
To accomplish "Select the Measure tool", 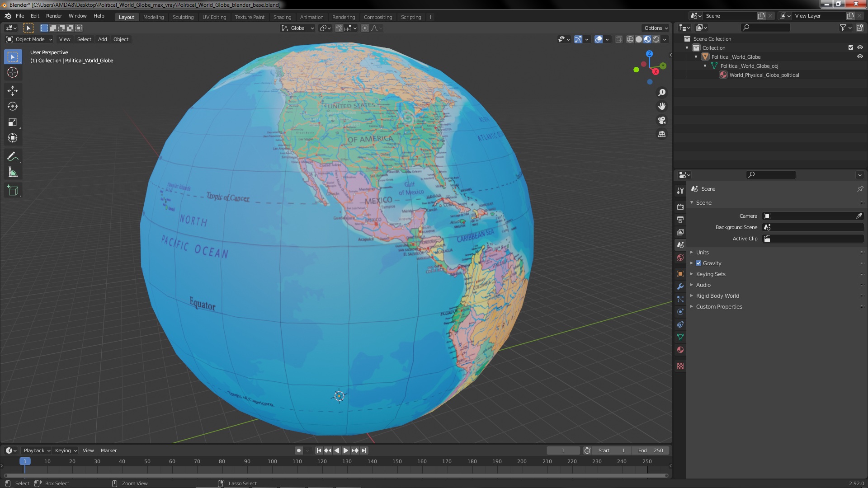I will pos(13,173).
